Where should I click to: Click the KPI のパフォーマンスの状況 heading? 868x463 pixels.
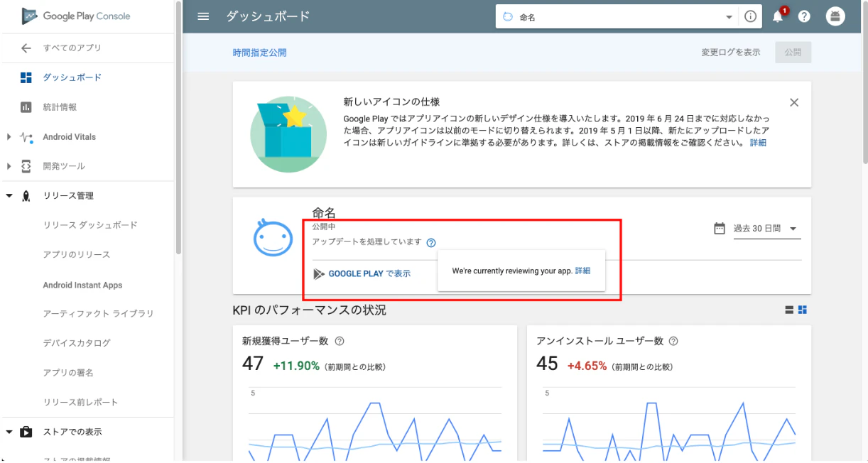click(x=309, y=310)
